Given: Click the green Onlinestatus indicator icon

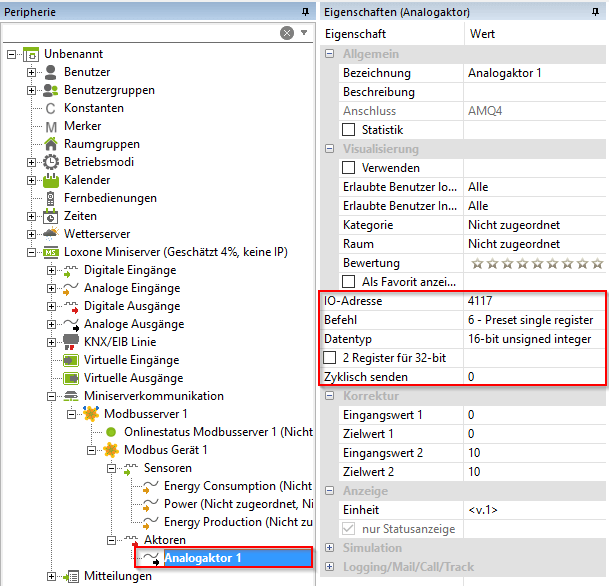Looking at the screenshot, I should click(111, 432).
